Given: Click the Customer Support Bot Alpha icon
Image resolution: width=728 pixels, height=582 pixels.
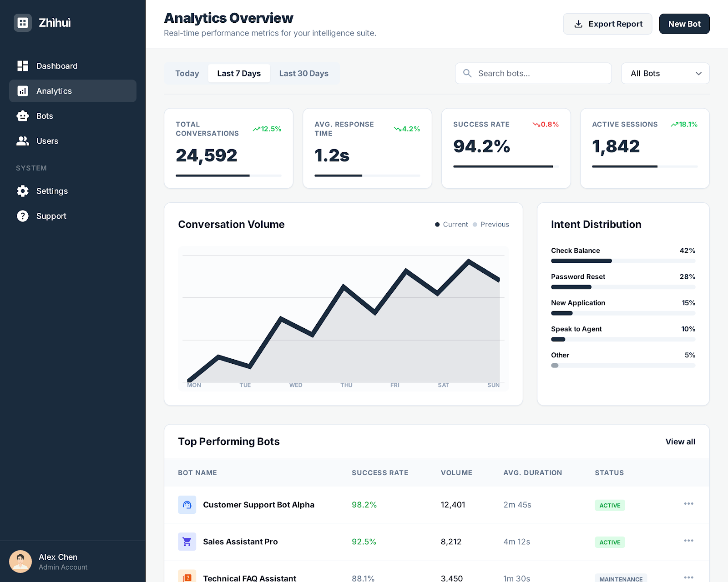Looking at the screenshot, I should [x=187, y=505].
